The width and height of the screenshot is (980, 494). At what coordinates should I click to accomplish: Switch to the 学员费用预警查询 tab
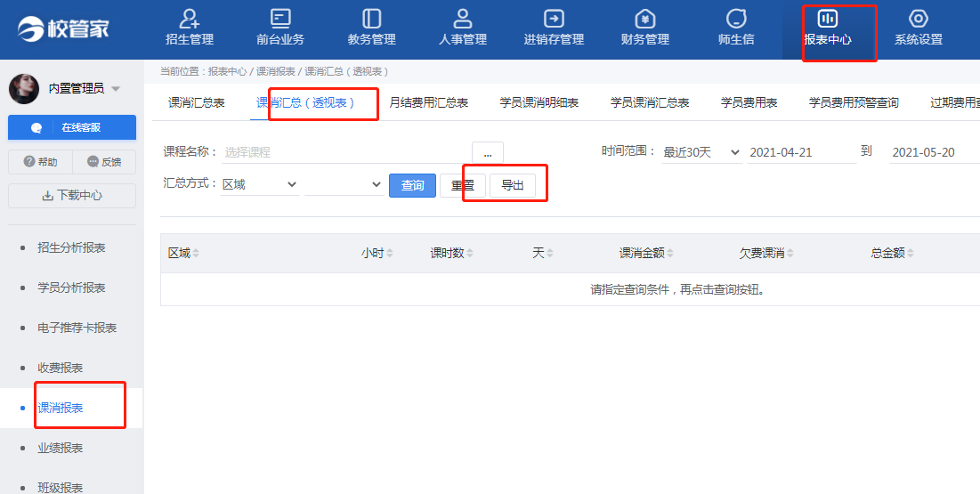[854, 102]
